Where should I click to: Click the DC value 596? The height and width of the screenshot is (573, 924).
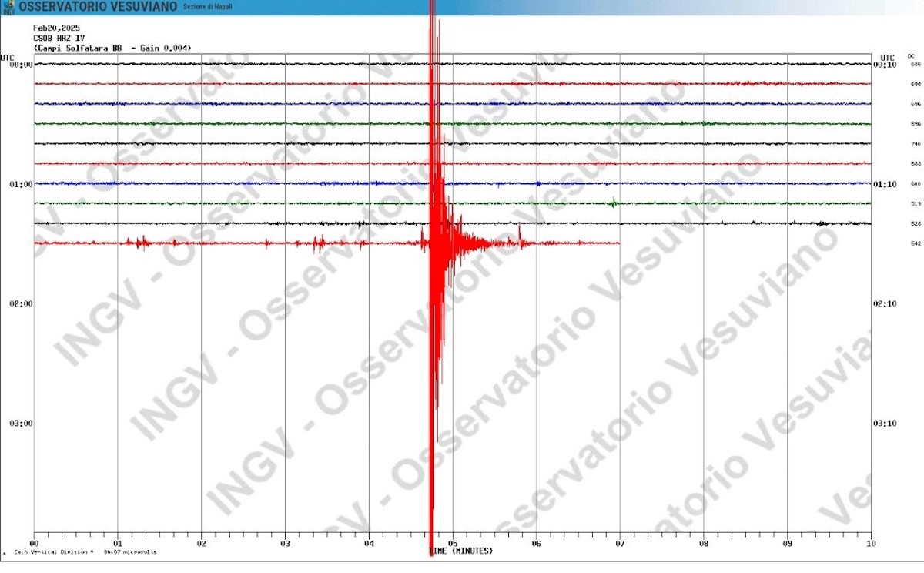pyautogui.click(x=916, y=124)
